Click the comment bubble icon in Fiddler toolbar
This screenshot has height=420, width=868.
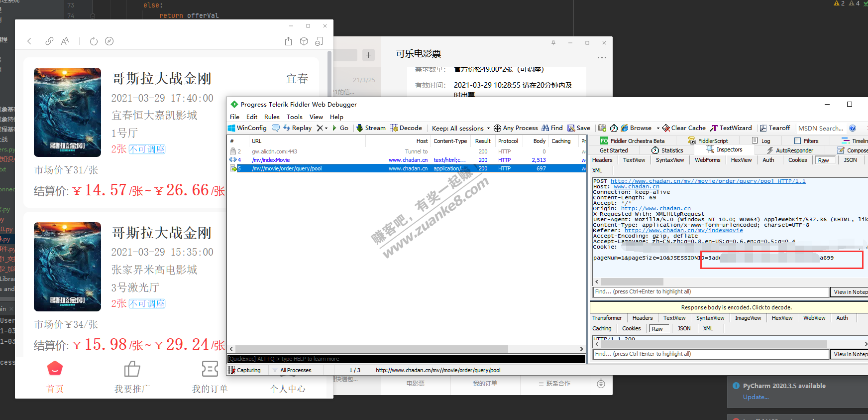[276, 128]
